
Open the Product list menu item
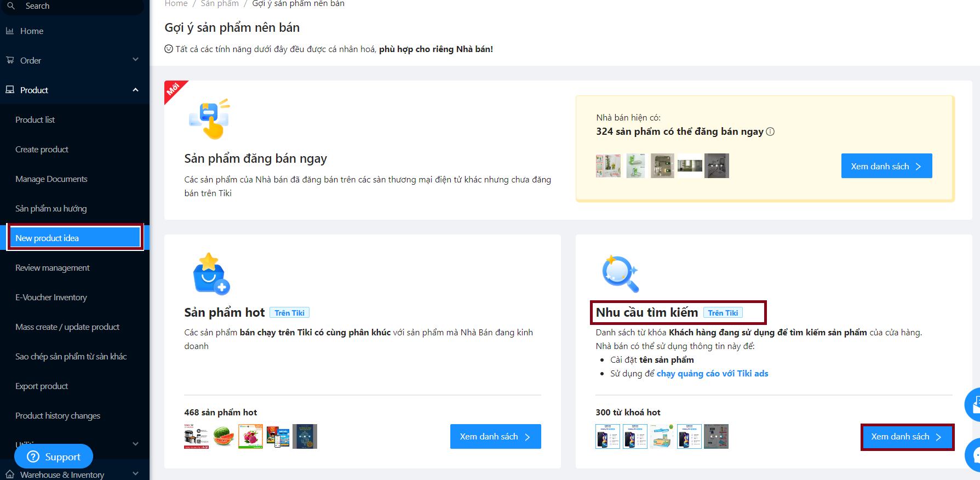tap(35, 120)
